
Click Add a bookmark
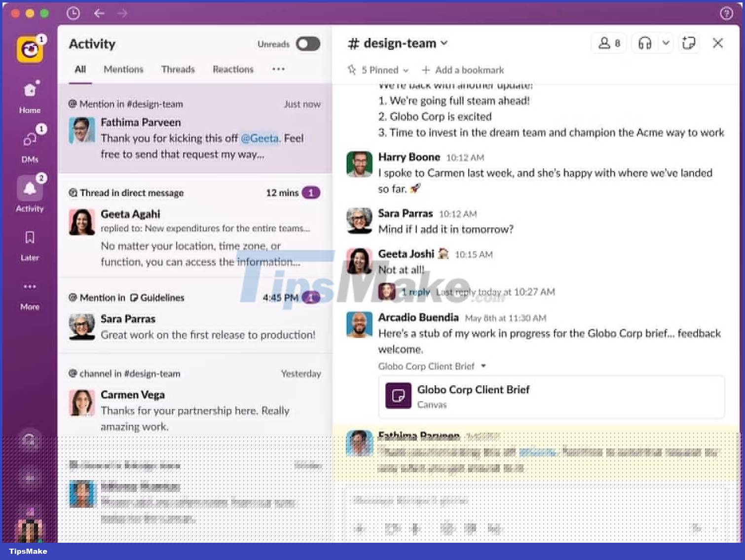462,70
